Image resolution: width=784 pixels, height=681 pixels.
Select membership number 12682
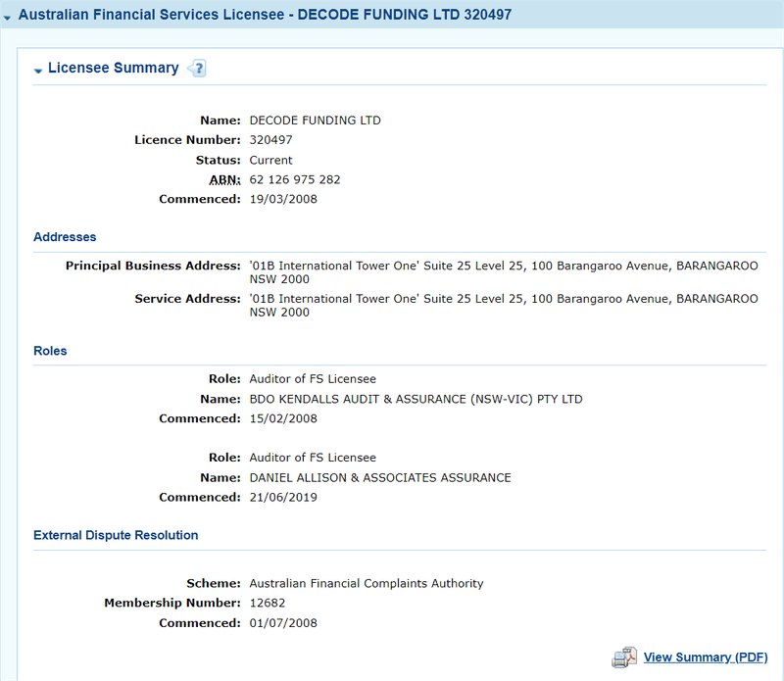[x=268, y=603]
